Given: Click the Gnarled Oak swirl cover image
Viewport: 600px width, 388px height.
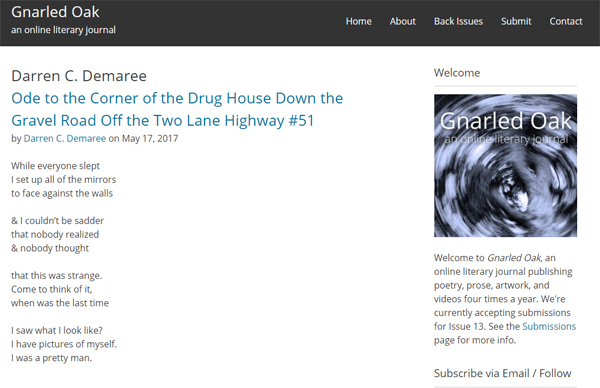Looking at the screenshot, I should (505, 166).
